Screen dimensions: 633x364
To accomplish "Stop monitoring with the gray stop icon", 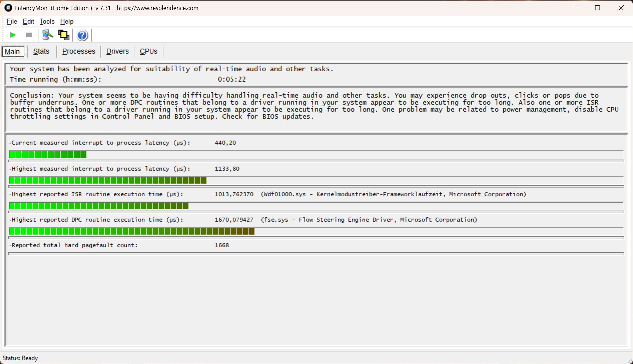I will pyautogui.click(x=29, y=35).
